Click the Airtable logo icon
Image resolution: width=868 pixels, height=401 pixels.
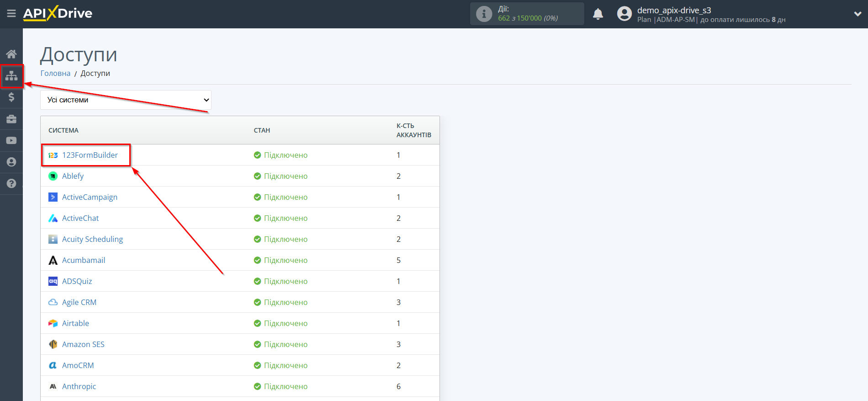53,323
